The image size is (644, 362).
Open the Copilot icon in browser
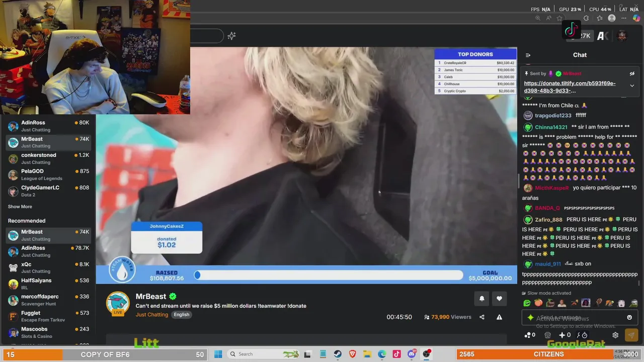pyautogui.click(x=636, y=18)
